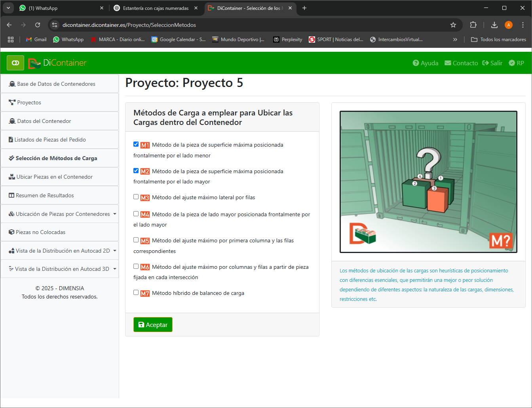The image size is (532, 408).
Task: Enable the M5 method checkbox
Action: point(136,240)
